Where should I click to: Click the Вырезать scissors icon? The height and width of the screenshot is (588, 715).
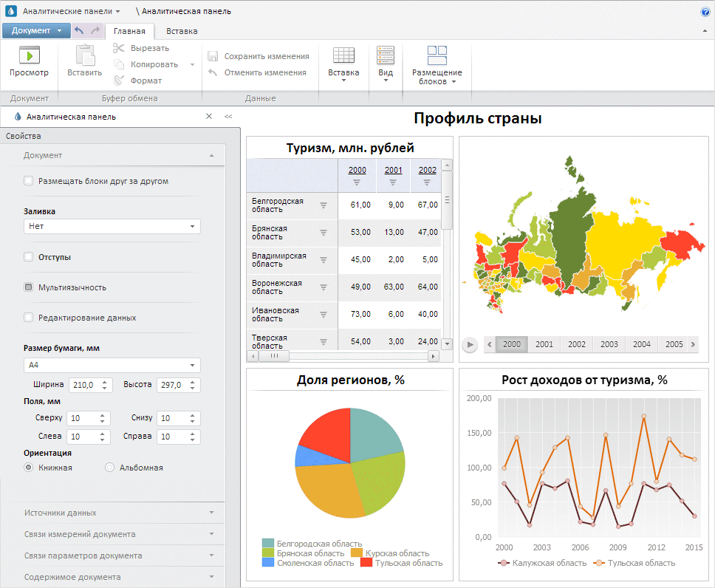coord(119,48)
